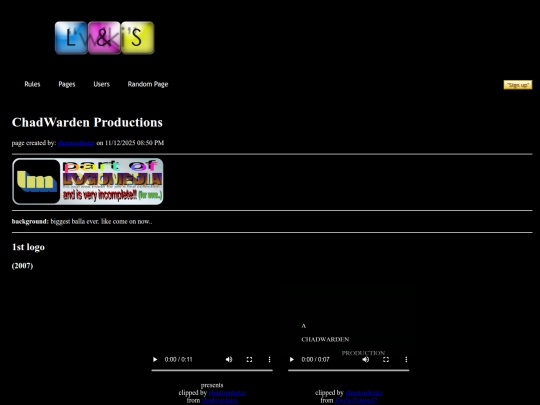Enter fullscreen on the 0:11 video

click(x=249, y=360)
